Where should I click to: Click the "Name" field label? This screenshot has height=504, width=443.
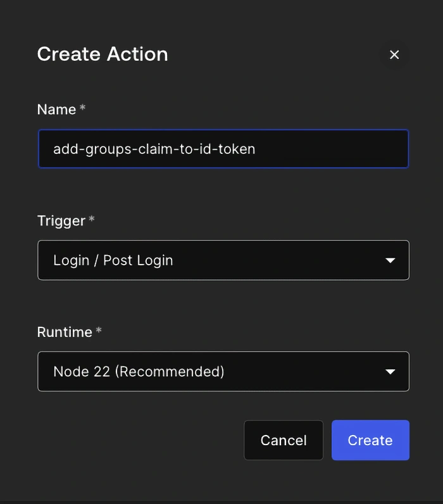point(56,110)
